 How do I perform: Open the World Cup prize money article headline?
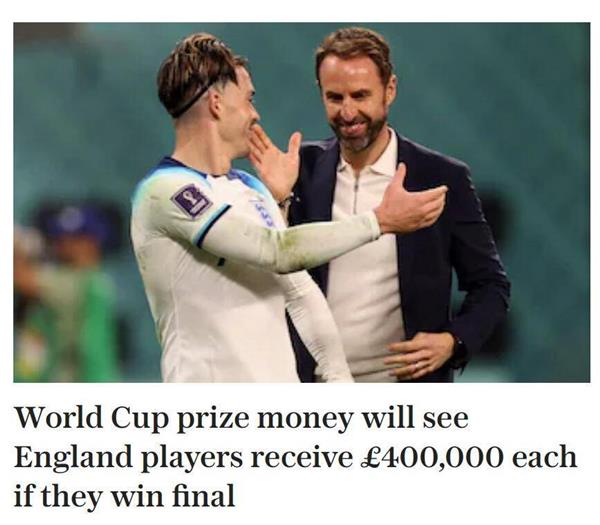pos(295,457)
